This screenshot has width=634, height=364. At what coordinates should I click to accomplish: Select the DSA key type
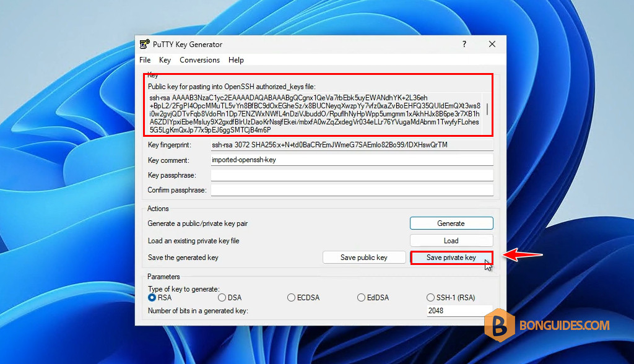tap(229, 298)
